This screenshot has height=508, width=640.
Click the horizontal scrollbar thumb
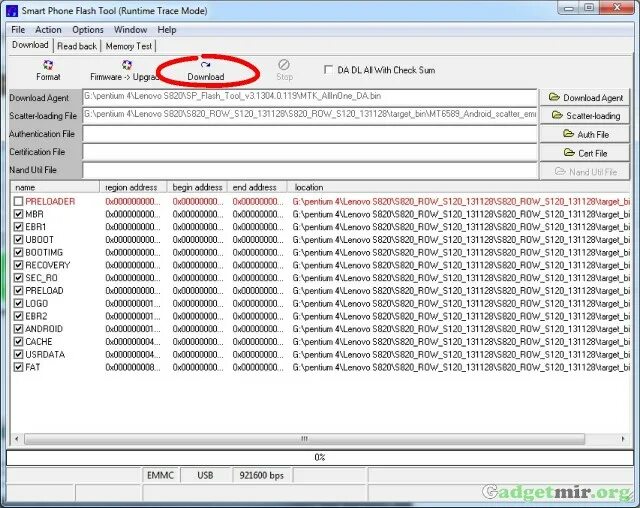point(304,439)
